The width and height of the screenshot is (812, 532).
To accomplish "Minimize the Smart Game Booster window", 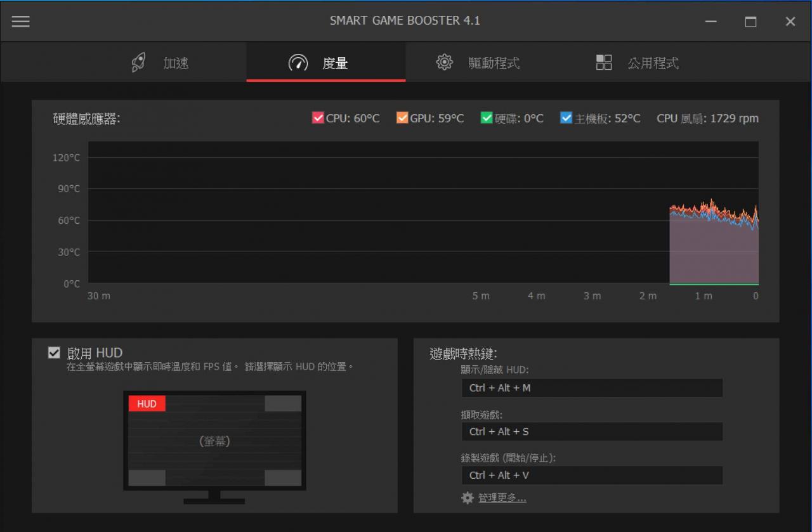I will (x=711, y=22).
